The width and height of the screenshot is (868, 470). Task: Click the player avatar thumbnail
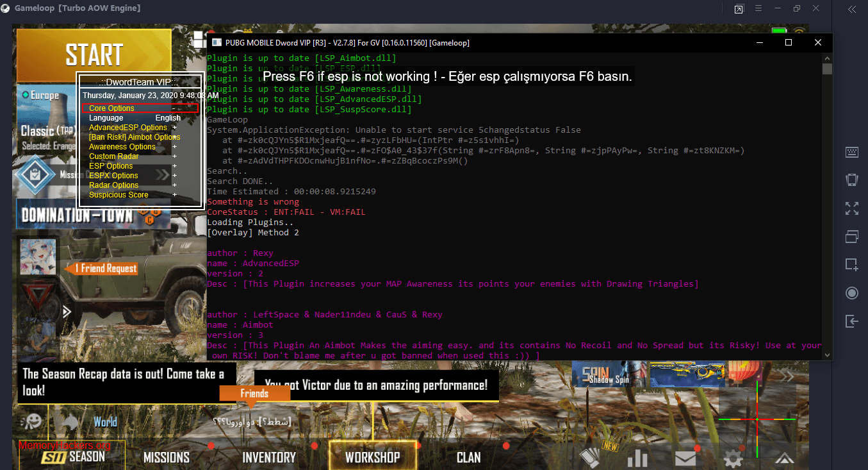[x=37, y=257]
